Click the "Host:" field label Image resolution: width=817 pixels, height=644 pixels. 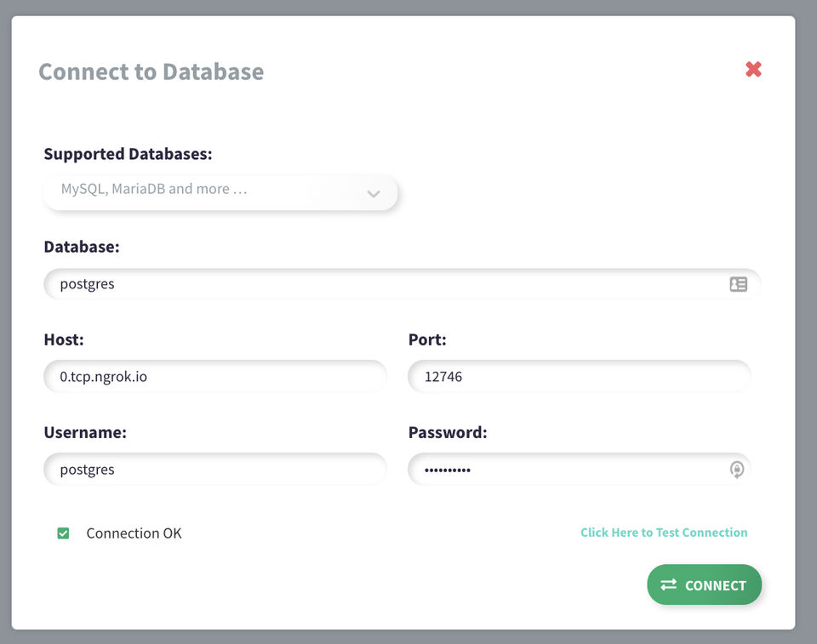coord(64,339)
